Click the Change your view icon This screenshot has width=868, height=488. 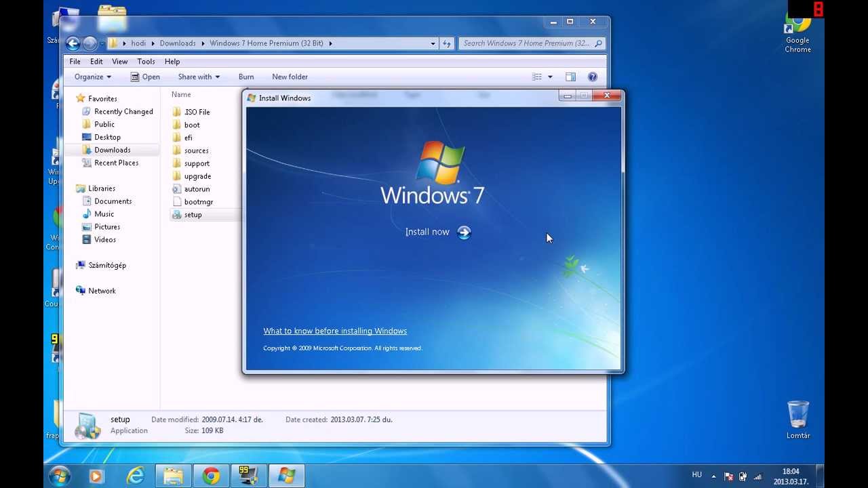[538, 77]
